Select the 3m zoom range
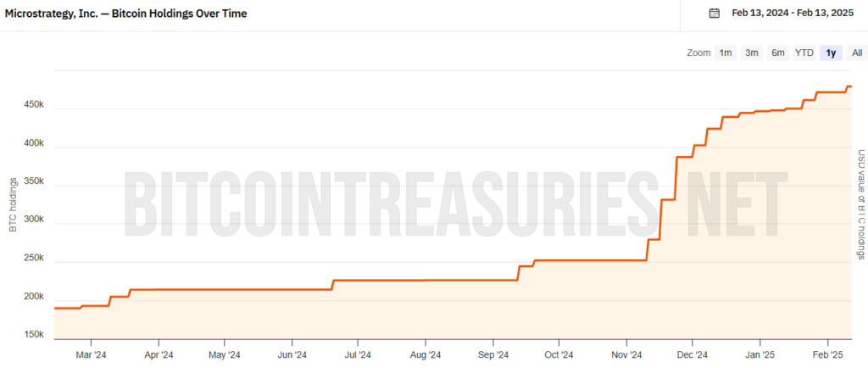Image resolution: width=868 pixels, height=368 pixels. pos(752,53)
